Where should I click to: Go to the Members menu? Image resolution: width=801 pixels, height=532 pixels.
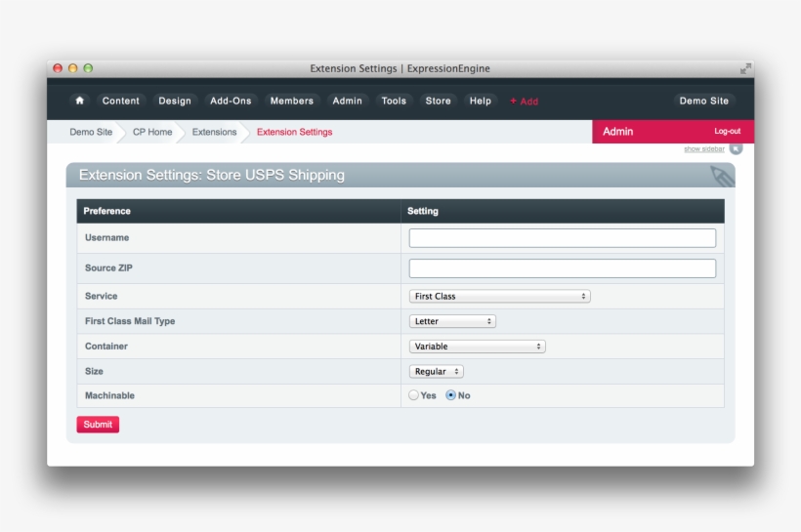292,101
